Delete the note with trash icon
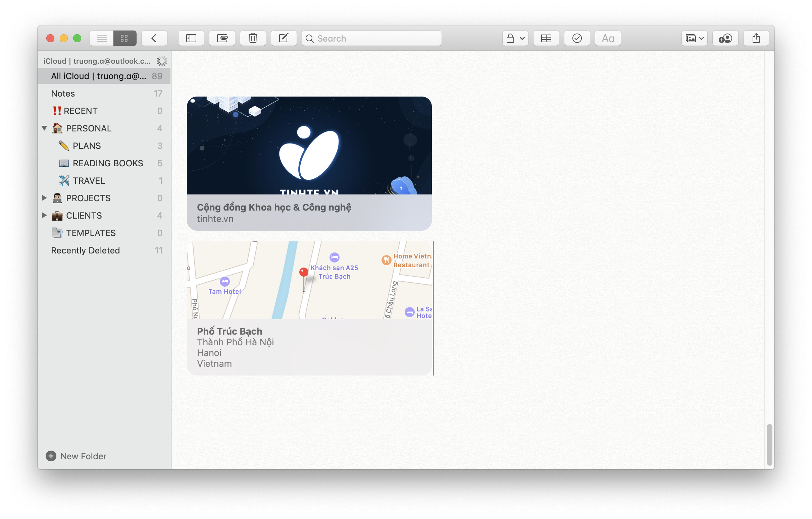Screen dimensions: 812x519 pos(253,38)
